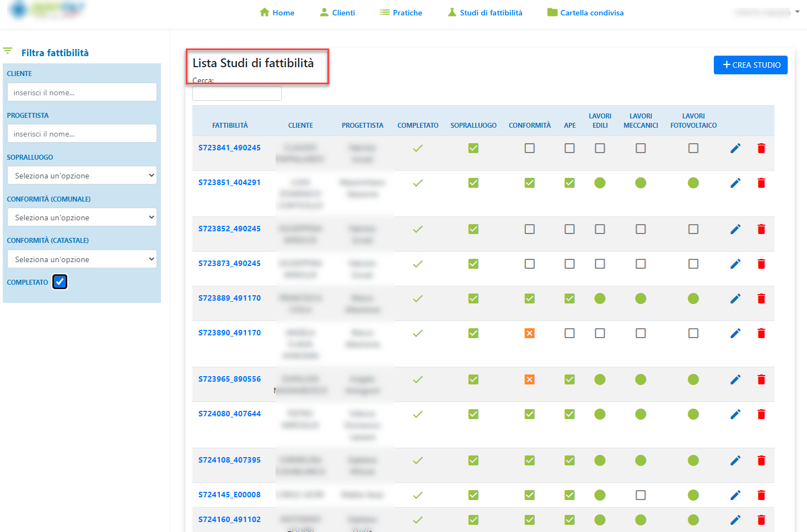Delete study S724145_E00008 with trash icon
This screenshot has width=807, height=532.
pos(761,495)
